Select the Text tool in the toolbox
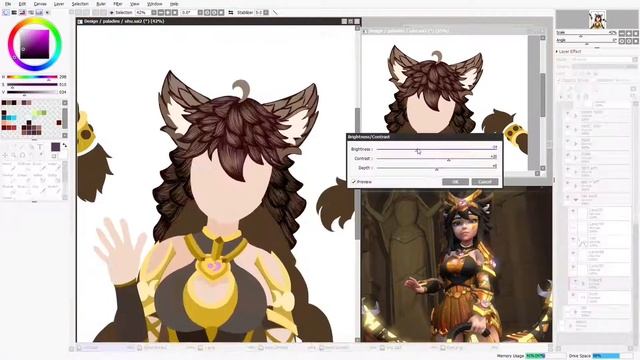 point(40,147)
